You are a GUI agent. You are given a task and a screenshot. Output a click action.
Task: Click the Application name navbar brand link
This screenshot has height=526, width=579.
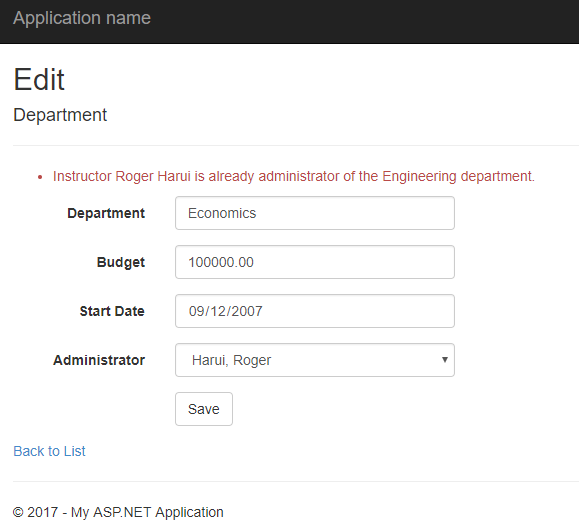click(x=82, y=18)
